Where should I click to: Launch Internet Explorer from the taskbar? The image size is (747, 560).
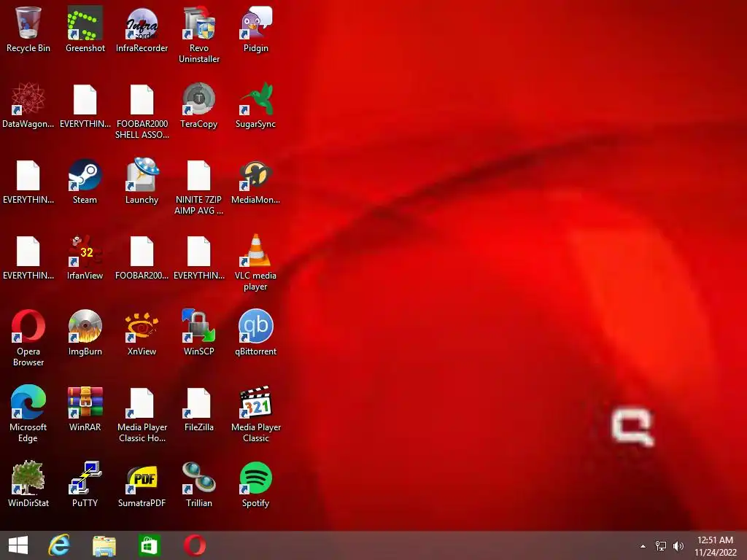[59, 545]
